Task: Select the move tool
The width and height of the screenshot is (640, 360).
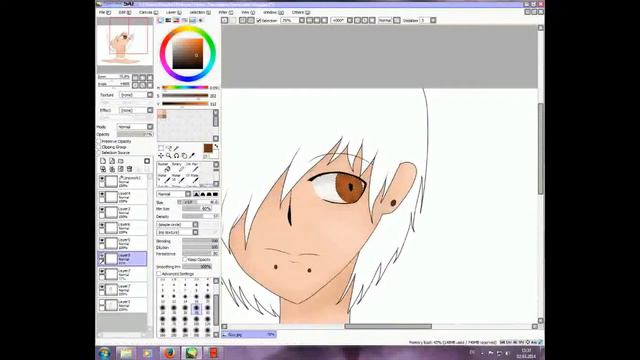Action: tap(161, 156)
